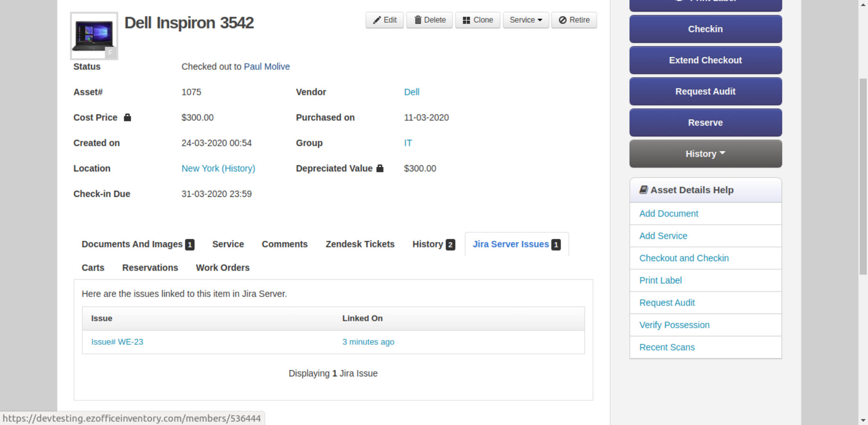The image size is (868, 425).
Task: Open the History tab with badge 2
Action: pos(434,244)
